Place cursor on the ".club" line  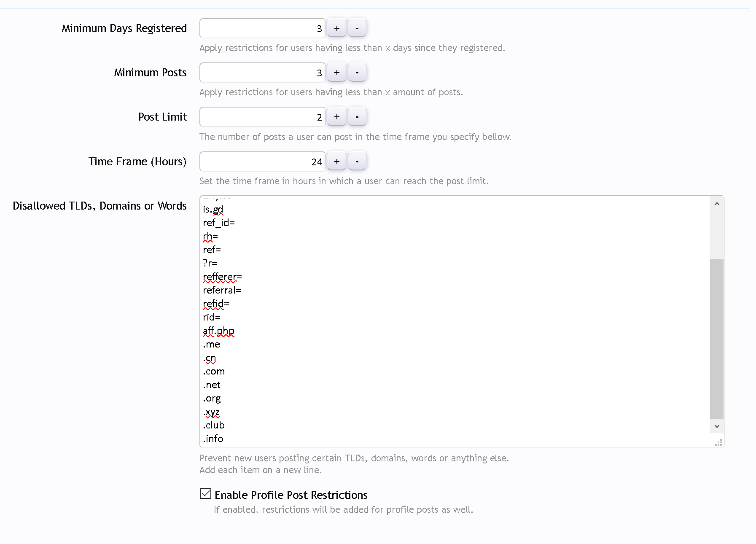coord(214,426)
